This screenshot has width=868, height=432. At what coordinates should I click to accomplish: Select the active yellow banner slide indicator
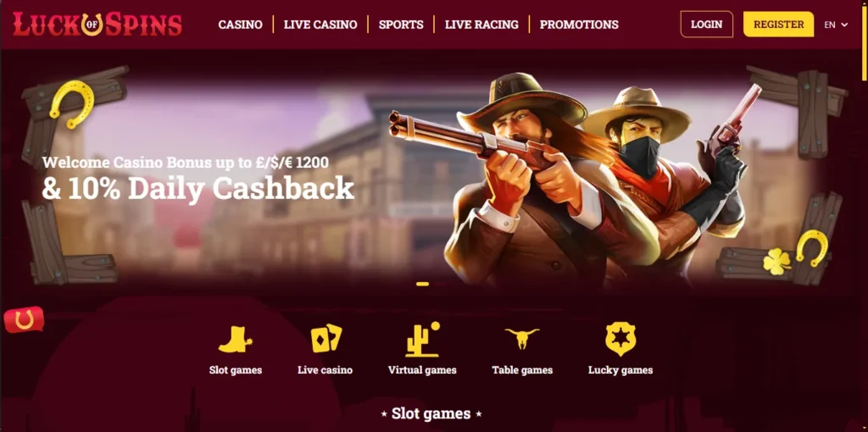[422, 284]
